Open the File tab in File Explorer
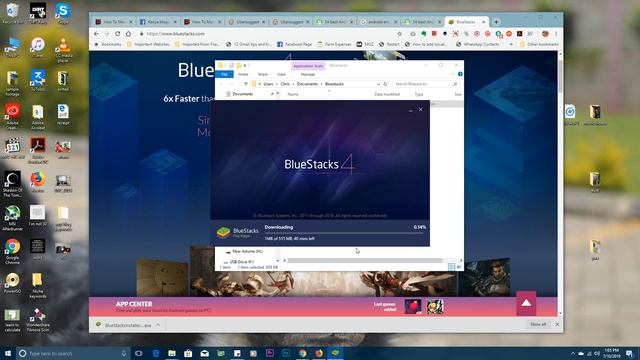 coord(224,74)
